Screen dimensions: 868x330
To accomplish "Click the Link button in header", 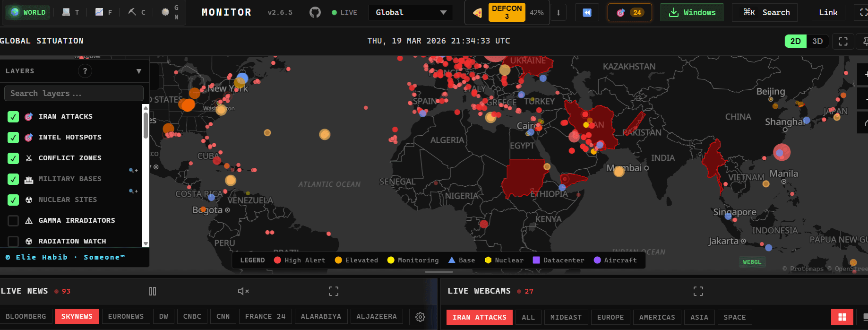I will 828,12.
